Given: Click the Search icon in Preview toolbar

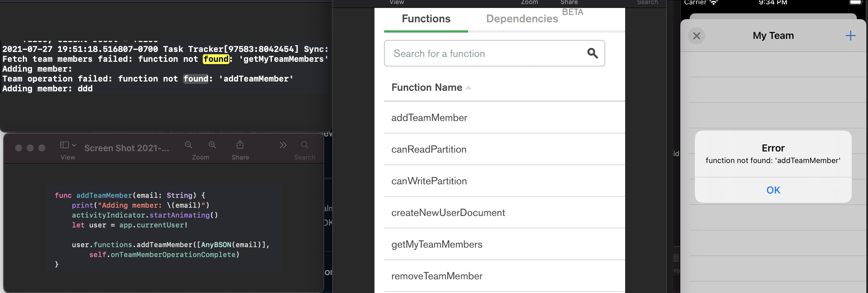Looking at the screenshot, I should tap(304, 145).
